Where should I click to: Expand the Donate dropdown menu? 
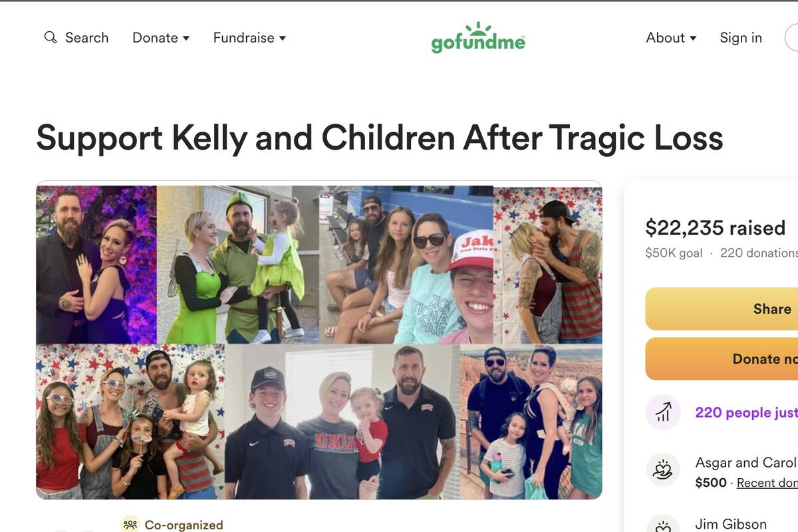(161, 38)
